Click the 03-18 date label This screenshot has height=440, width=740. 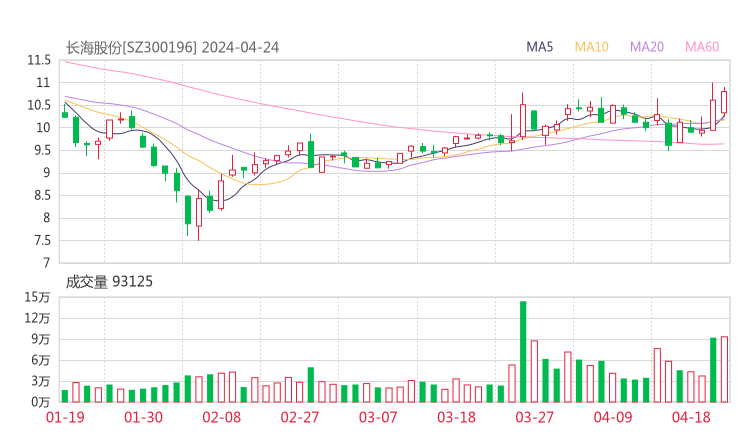click(456, 417)
